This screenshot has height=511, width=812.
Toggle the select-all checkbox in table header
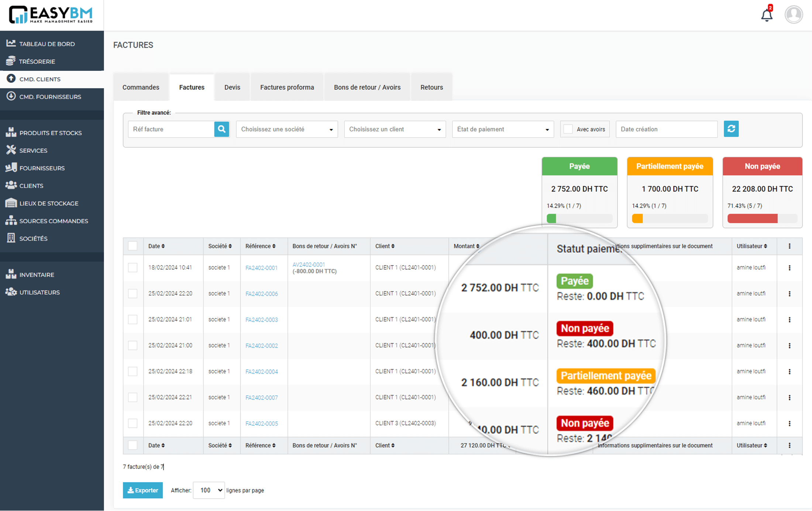pyautogui.click(x=133, y=246)
